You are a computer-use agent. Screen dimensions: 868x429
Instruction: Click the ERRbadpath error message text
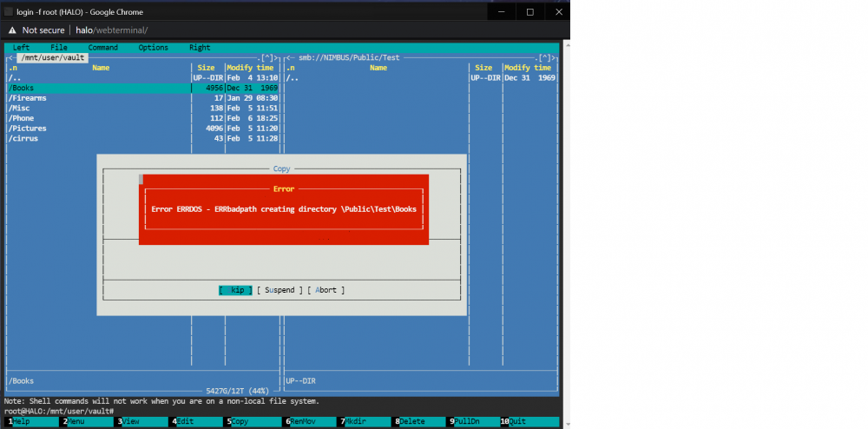tap(284, 209)
